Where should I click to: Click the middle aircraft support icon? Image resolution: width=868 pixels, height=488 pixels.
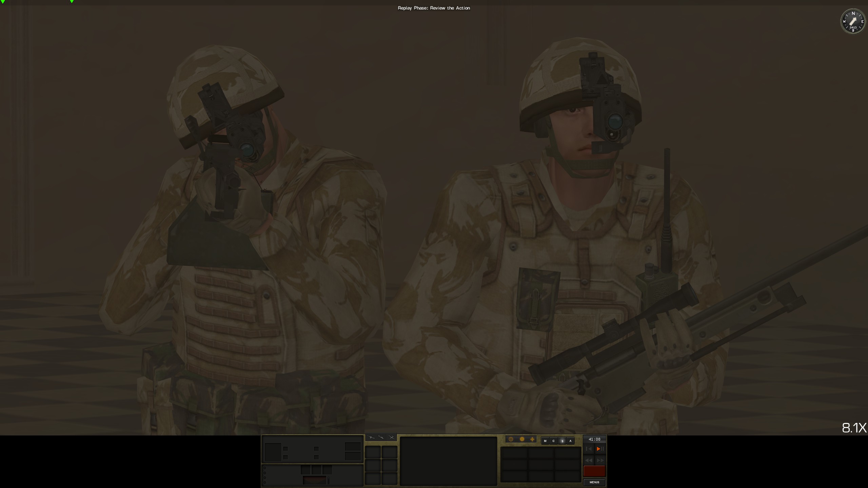point(381,438)
